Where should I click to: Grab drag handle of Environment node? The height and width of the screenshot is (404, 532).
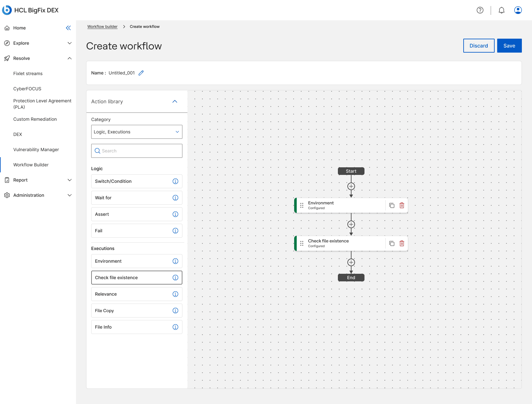(302, 205)
